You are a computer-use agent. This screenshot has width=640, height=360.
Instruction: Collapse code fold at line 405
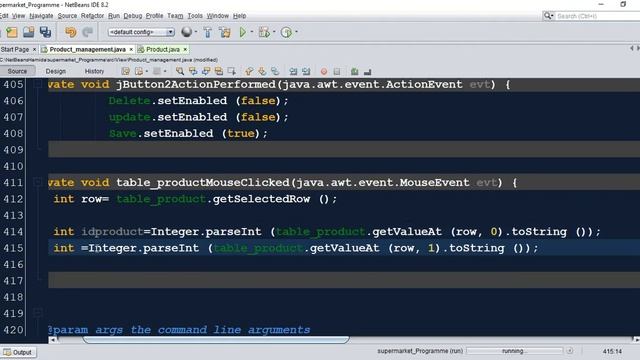click(x=38, y=84)
